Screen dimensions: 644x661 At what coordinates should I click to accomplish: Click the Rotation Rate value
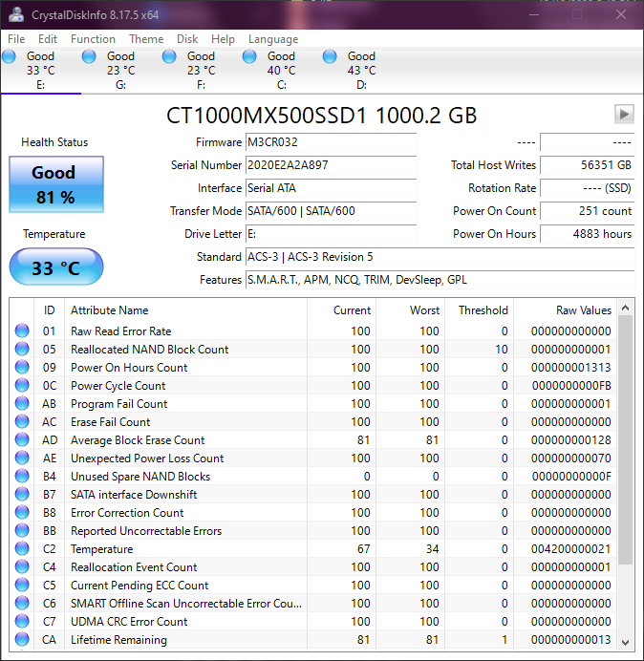[587, 187]
